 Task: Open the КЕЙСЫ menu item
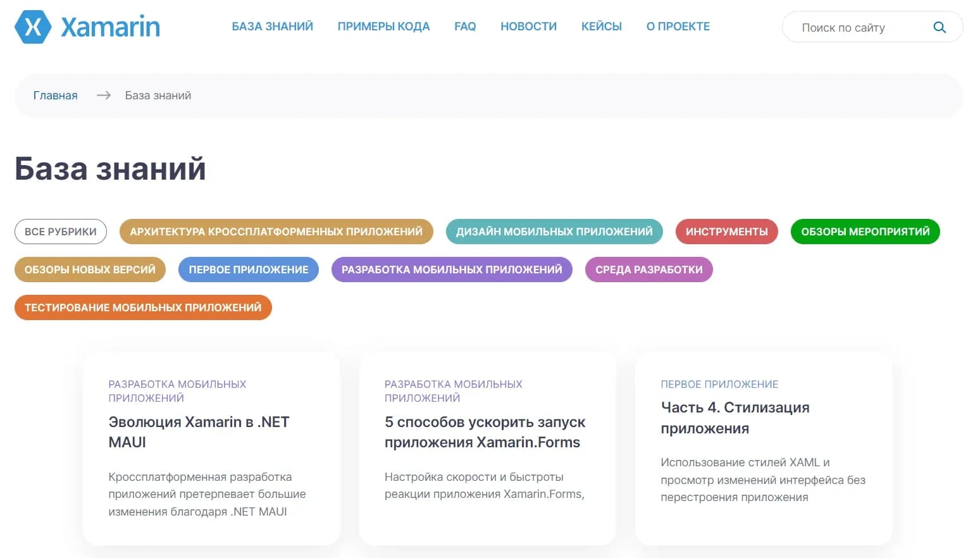point(601,27)
